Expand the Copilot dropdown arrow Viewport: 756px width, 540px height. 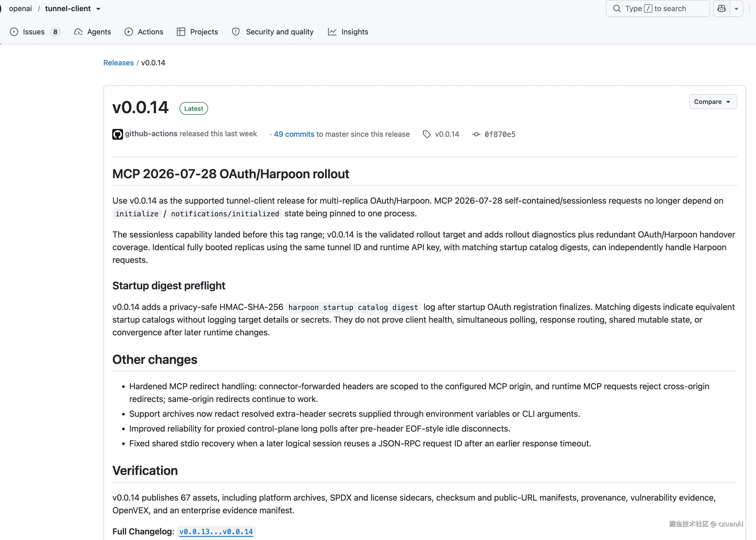pyautogui.click(x=736, y=9)
